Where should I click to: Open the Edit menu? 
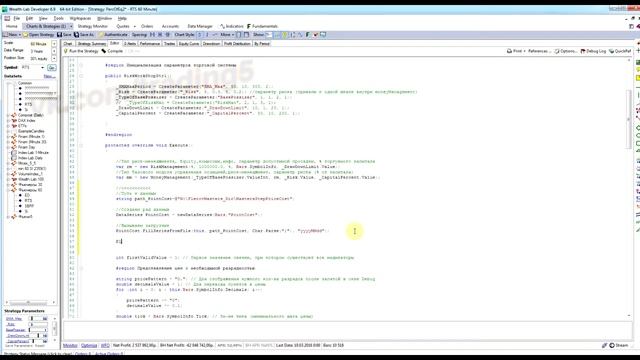[x=29, y=18]
